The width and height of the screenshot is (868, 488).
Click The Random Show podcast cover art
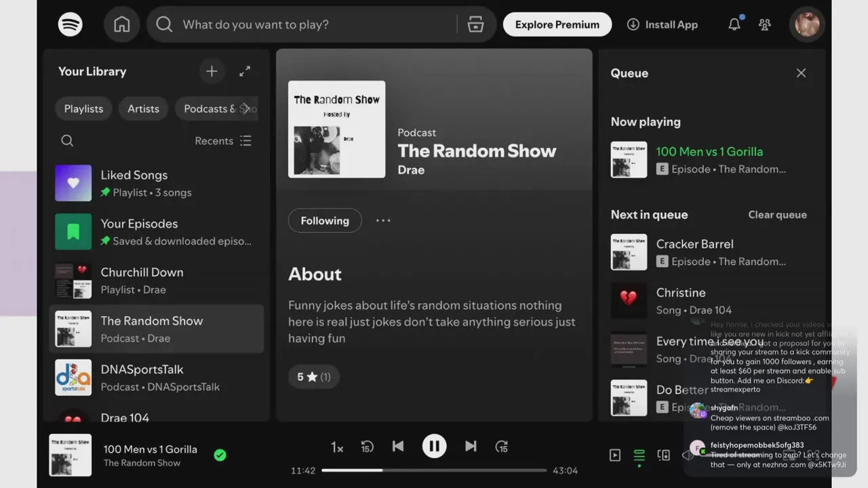[x=336, y=129]
